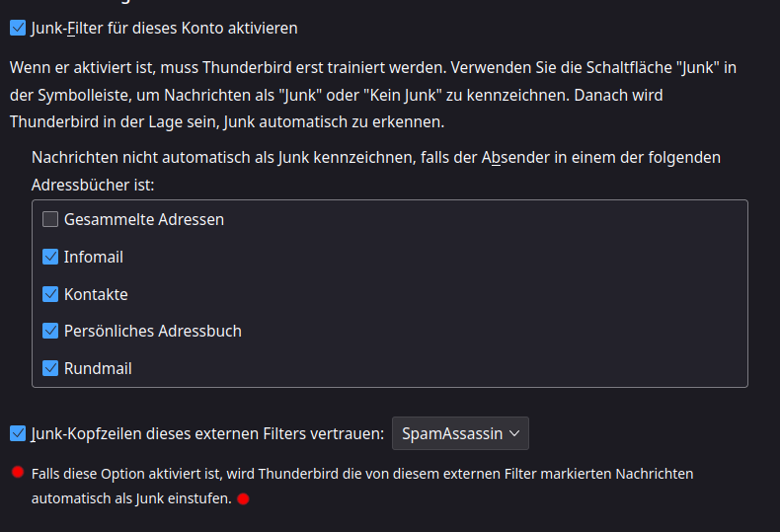Uncheck the Kontakte address book checkbox

[50, 294]
